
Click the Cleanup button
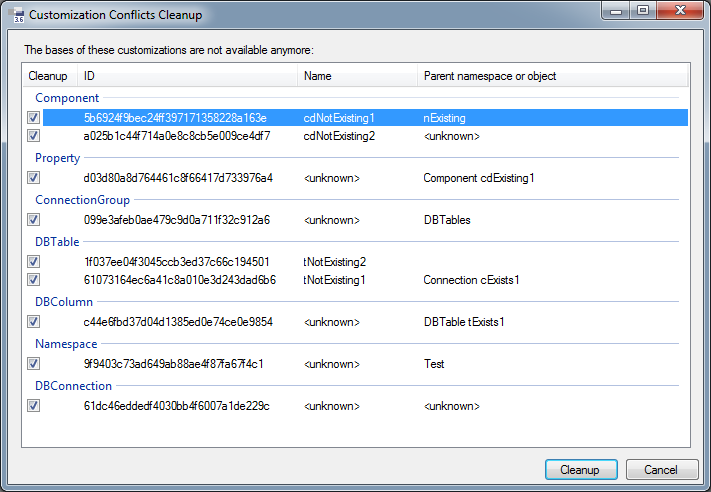pos(581,469)
